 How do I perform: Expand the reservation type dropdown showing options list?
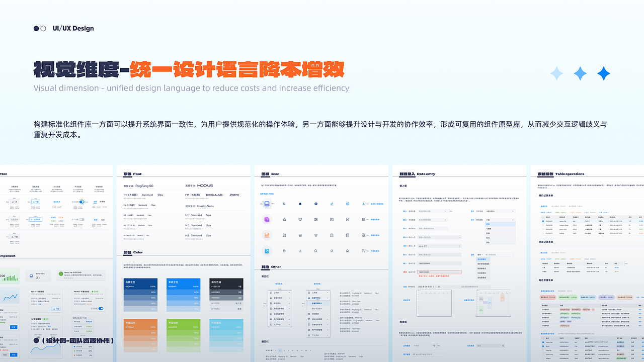(500, 220)
